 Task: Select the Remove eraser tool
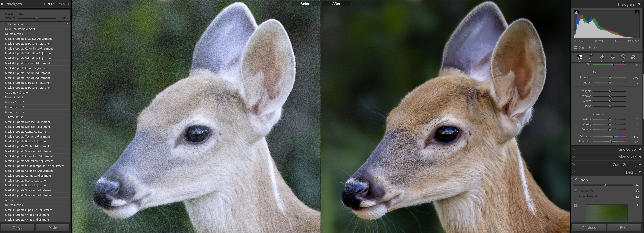point(602,57)
